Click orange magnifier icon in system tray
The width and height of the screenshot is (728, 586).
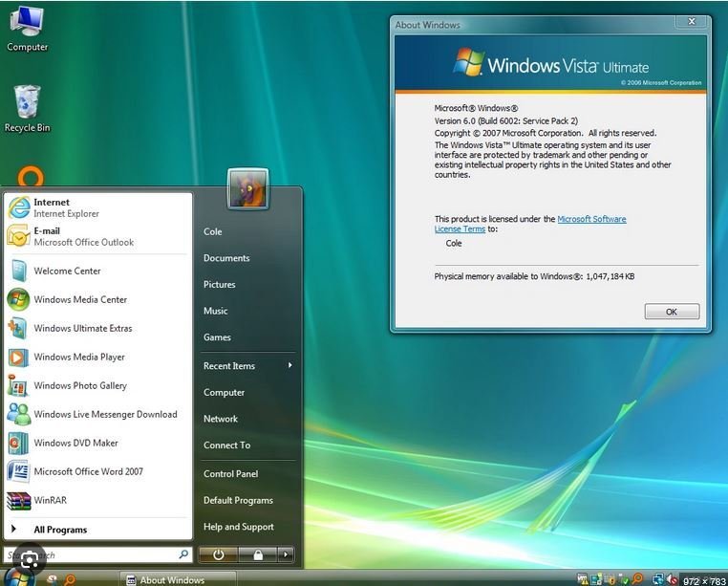pos(638,579)
